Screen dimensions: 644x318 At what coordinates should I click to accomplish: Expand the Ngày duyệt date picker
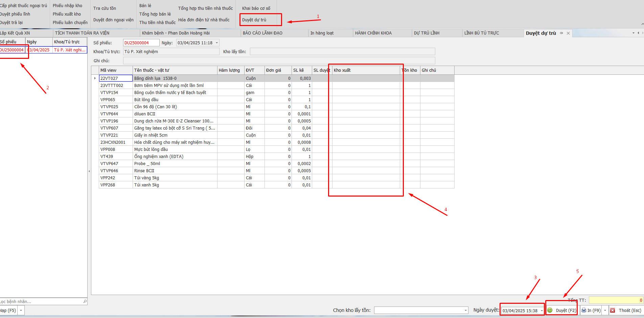[542, 311]
